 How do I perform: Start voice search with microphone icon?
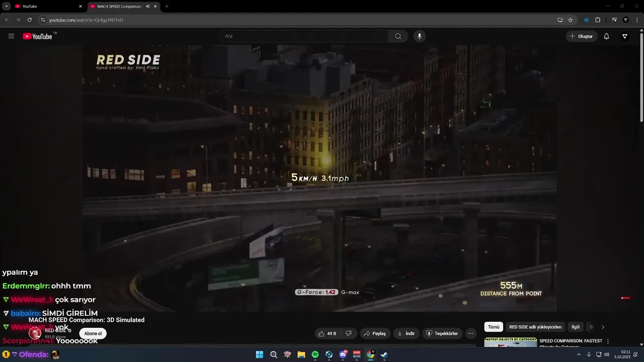click(x=419, y=36)
